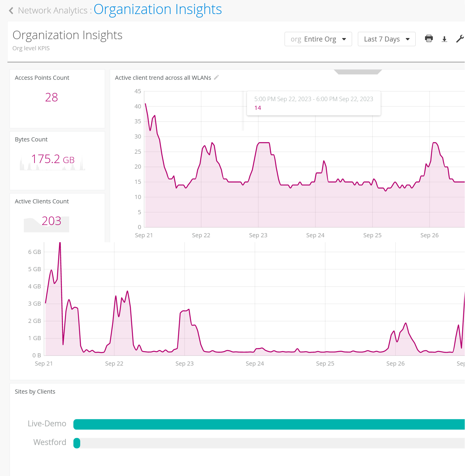Screen dimensions: 465x476
Task: Go to the Network Analytics breadcrumb
Action: click(x=53, y=11)
